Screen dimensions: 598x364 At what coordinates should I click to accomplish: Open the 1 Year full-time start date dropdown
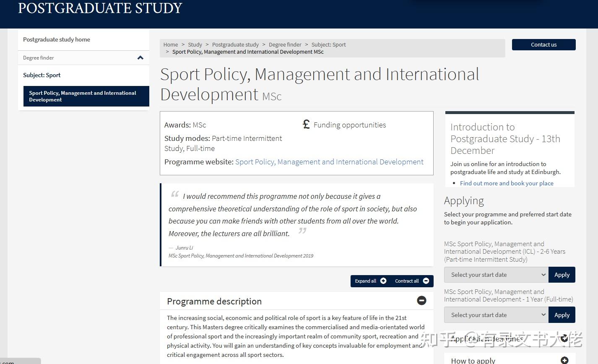click(x=496, y=315)
